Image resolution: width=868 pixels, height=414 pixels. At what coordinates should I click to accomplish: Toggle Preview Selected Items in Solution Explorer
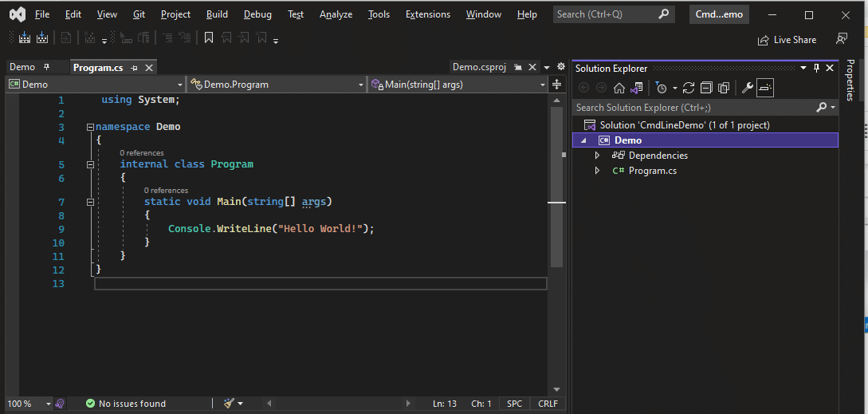765,88
